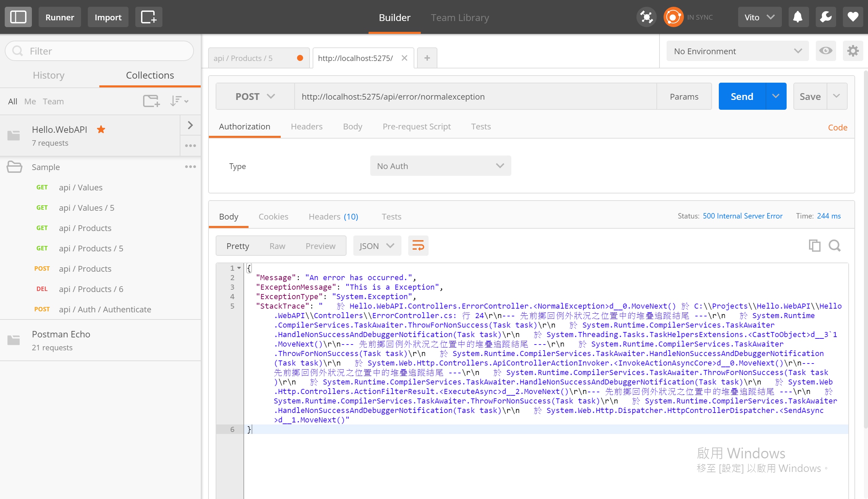The height and width of the screenshot is (499, 868).
Task: Click the Filter search field
Action: coord(99,51)
